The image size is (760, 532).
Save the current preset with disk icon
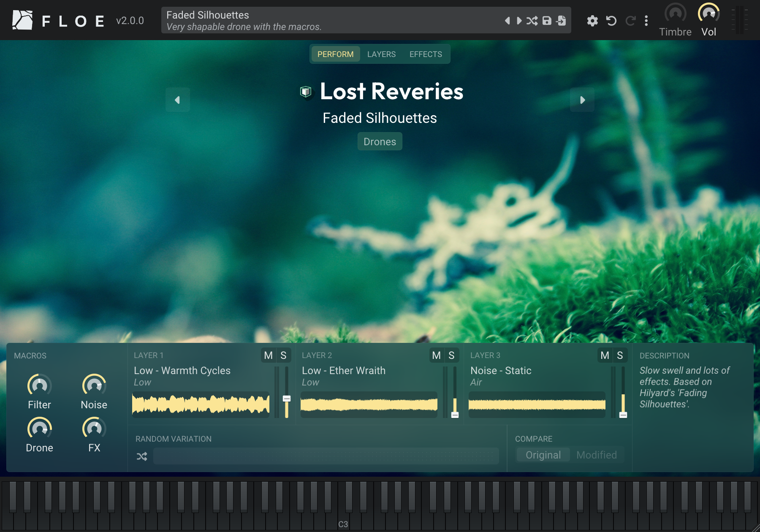[x=547, y=21]
